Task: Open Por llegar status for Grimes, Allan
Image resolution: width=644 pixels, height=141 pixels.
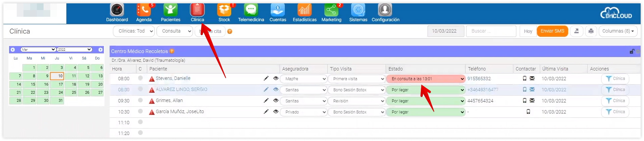Action: (426, 101)
